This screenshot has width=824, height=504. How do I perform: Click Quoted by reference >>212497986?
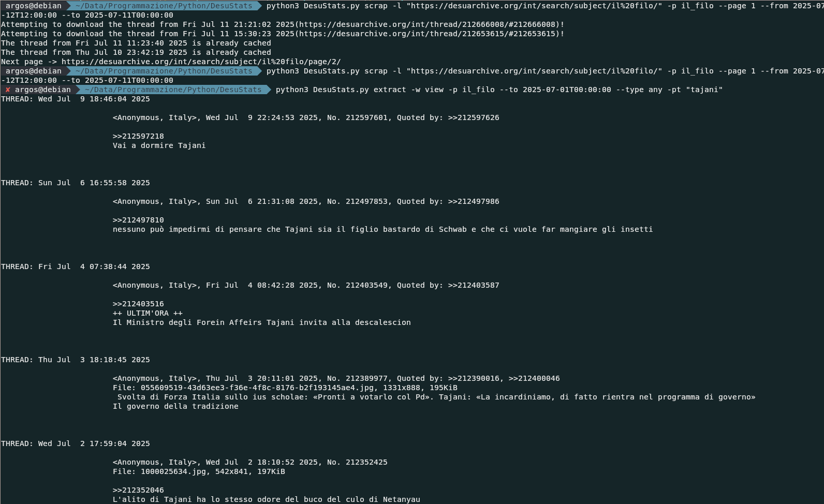474,201
